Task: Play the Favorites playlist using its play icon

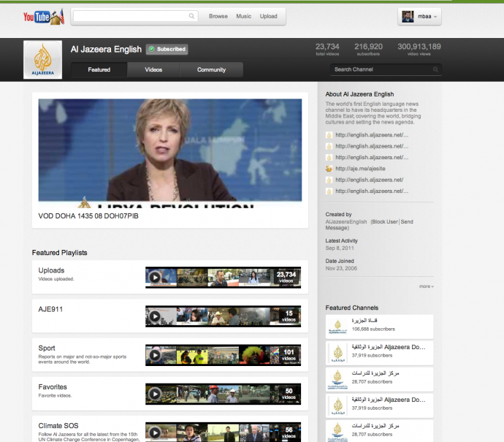Action: 155,394
